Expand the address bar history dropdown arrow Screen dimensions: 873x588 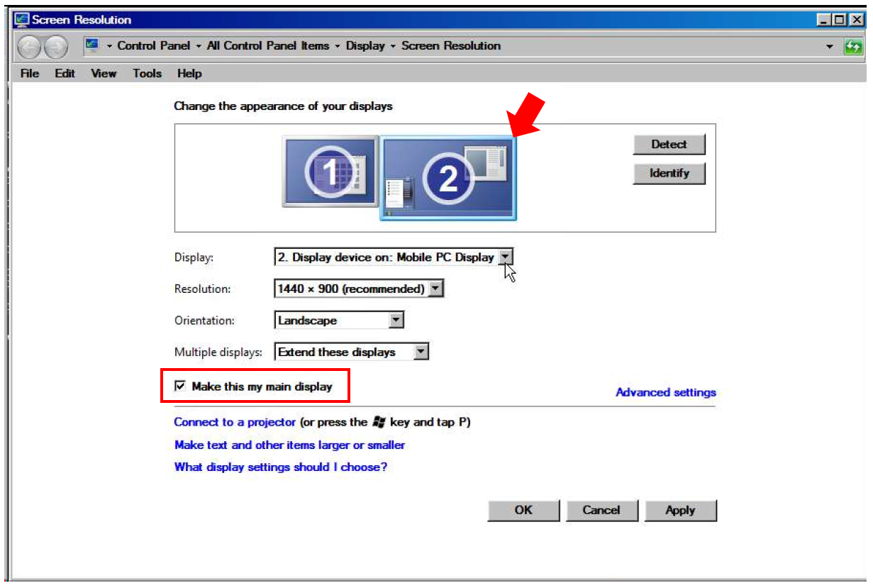pyautogui.click(x=830, y=47)
